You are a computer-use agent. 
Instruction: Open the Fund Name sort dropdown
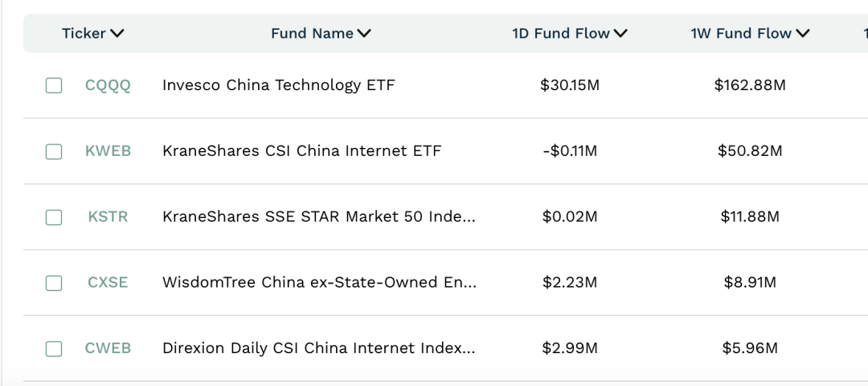[x=364, y=34]
